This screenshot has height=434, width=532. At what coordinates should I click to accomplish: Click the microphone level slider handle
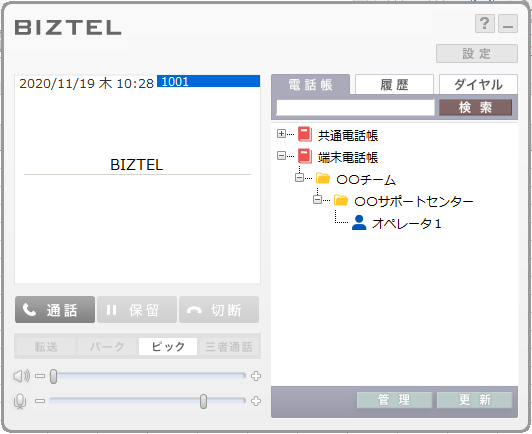click(203, 401)
